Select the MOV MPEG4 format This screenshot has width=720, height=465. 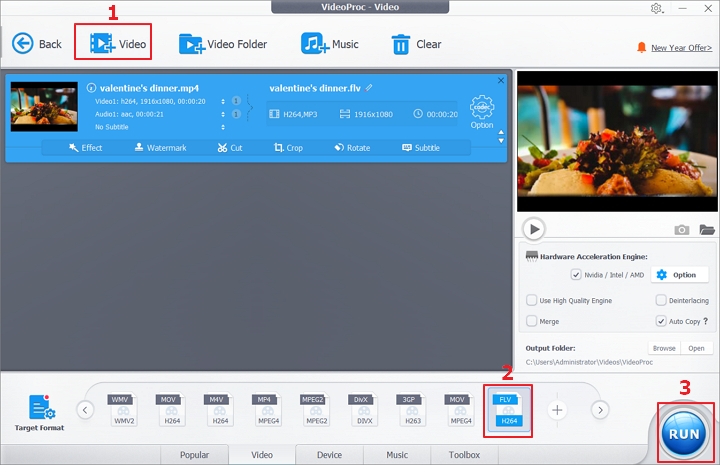[460, 409]
